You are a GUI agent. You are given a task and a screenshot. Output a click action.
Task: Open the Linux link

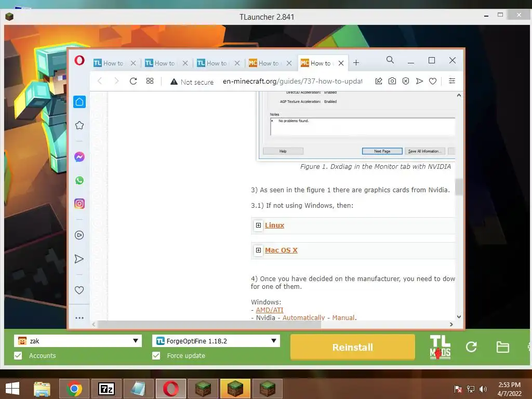(x=274, y=225)
